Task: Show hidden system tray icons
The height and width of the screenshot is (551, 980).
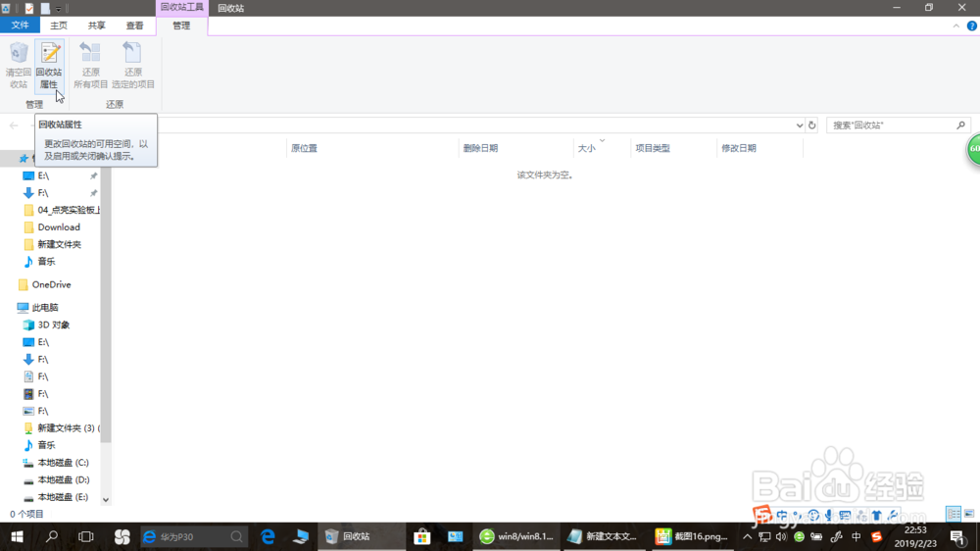Action: coord(748,536)
